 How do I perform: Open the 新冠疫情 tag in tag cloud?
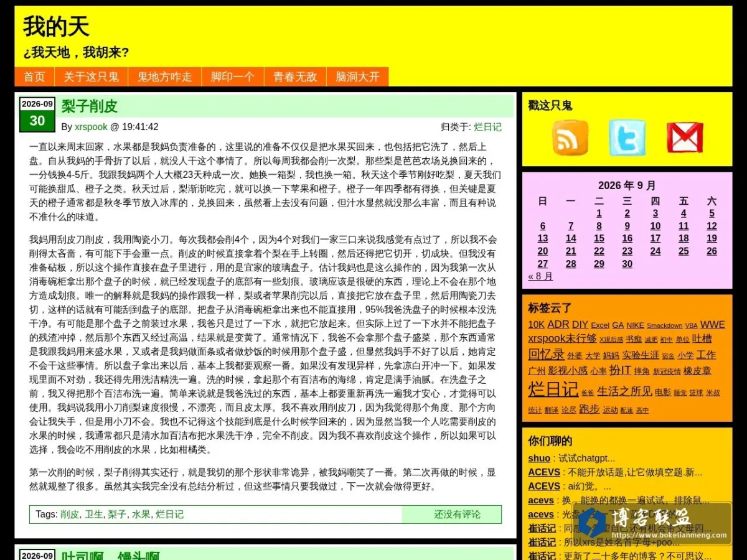point(667,371)
